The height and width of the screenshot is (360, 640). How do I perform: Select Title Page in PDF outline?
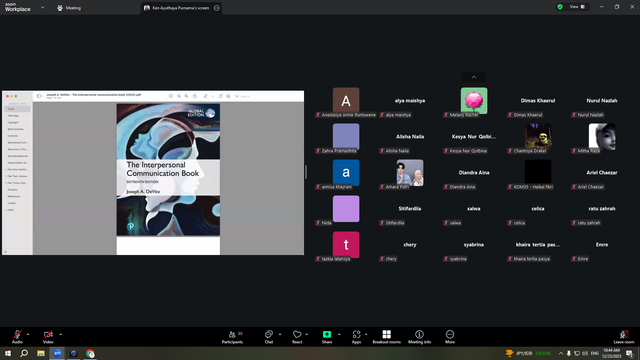13,116
